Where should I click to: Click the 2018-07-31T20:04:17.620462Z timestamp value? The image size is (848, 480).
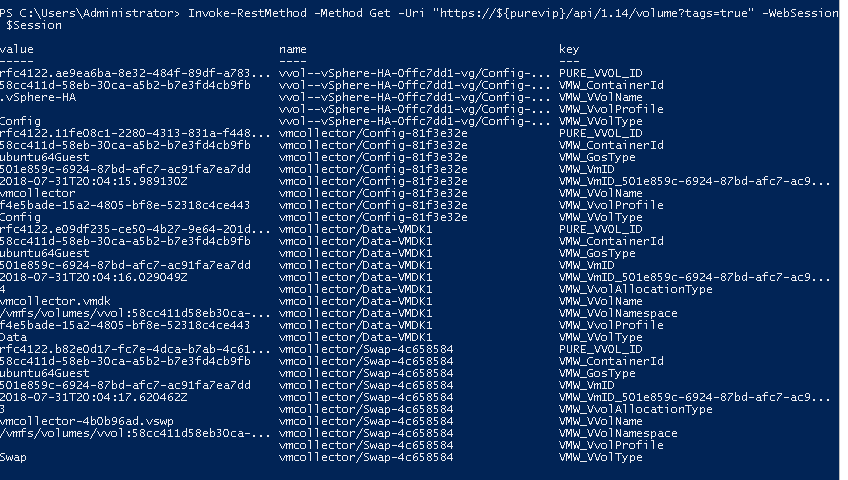click(x=94, y=397)
